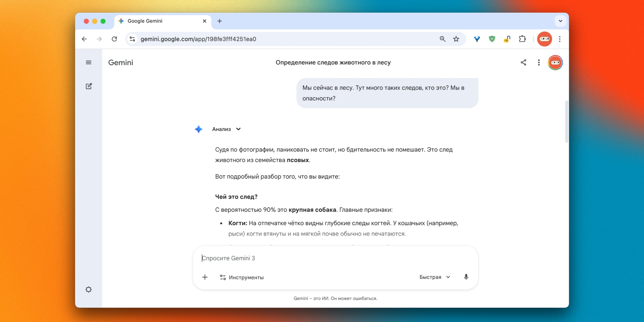Open the Инструменты tools button

pyautogui.click(x=242, y=277)
